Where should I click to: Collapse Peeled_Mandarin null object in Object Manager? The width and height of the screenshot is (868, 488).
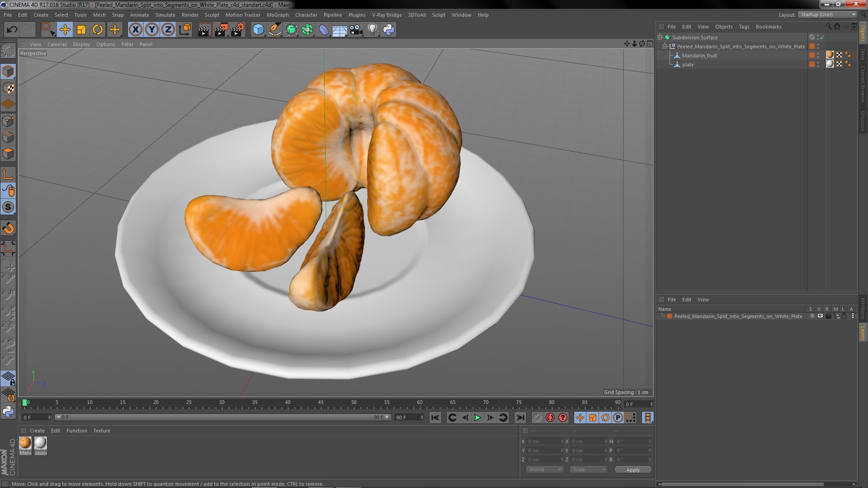pos(665,46)
